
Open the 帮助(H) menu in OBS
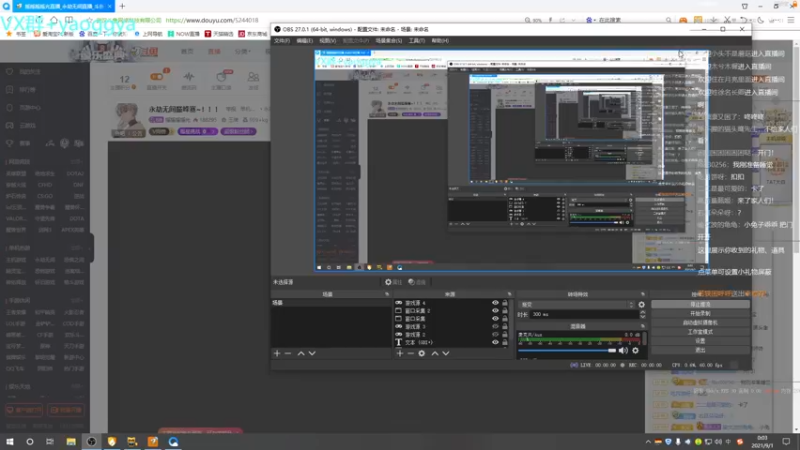coord(440,41)
